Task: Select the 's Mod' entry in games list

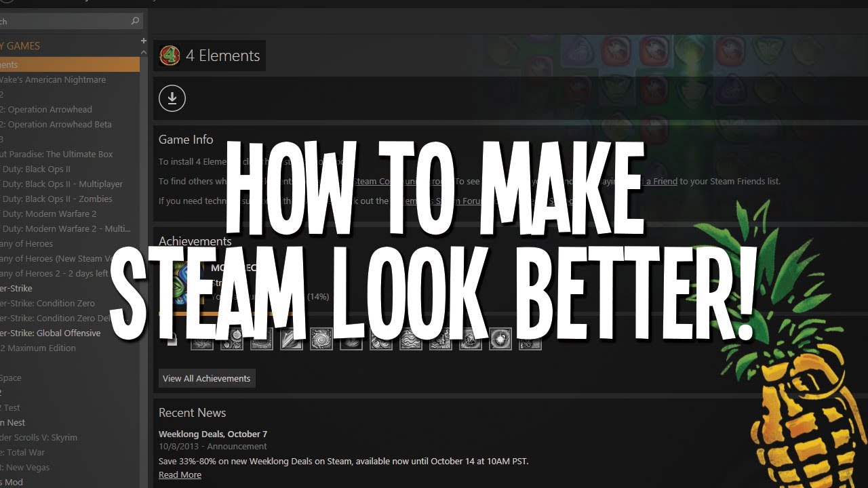Action: [12, 482]
